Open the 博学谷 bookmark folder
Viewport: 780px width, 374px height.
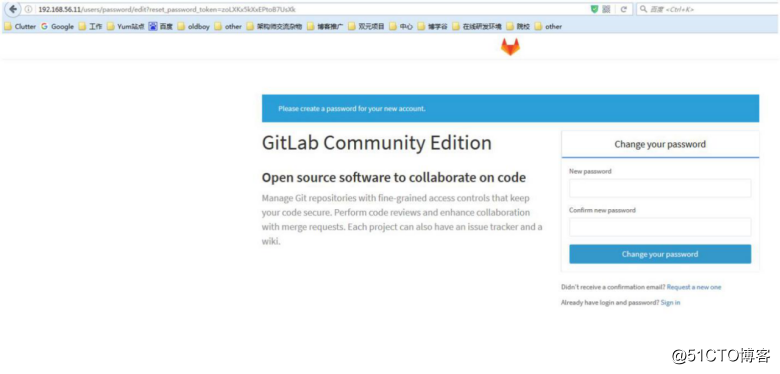click(x=433, y=27)
